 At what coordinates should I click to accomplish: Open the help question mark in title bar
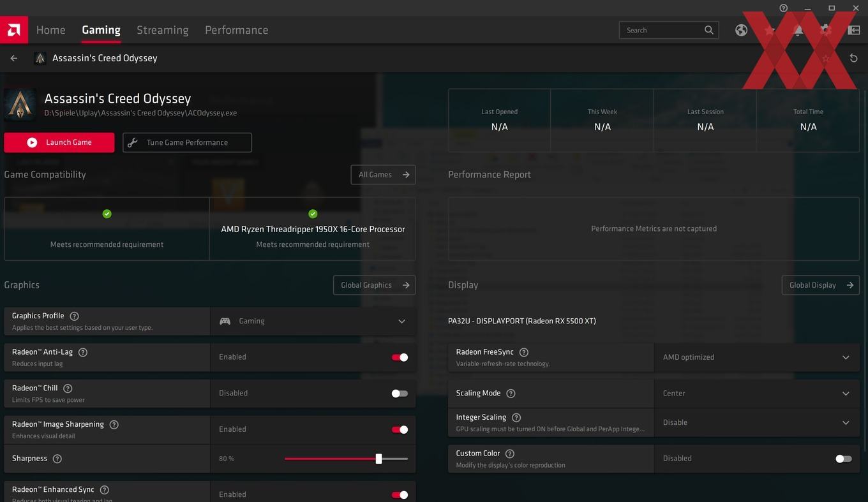coord(784,8)
